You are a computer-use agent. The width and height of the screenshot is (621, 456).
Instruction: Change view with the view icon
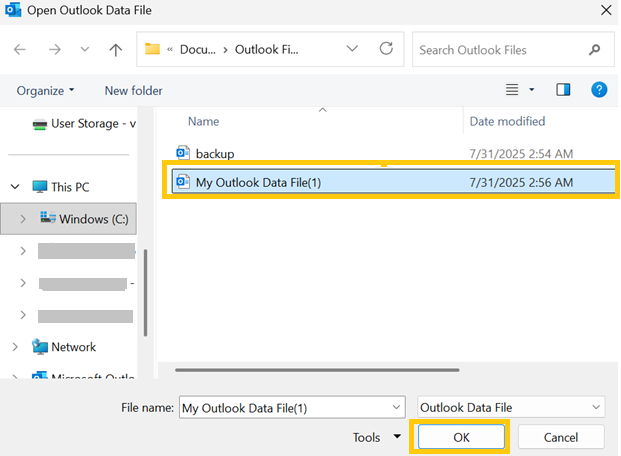coord(512,90)
